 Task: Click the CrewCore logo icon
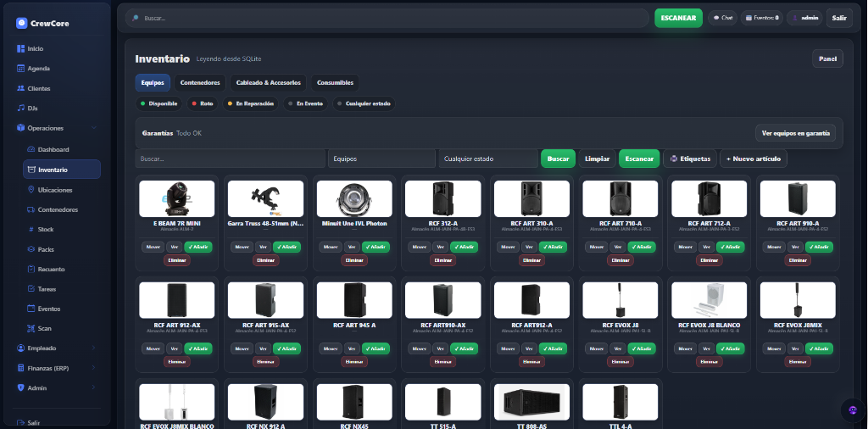coord(21,23)
